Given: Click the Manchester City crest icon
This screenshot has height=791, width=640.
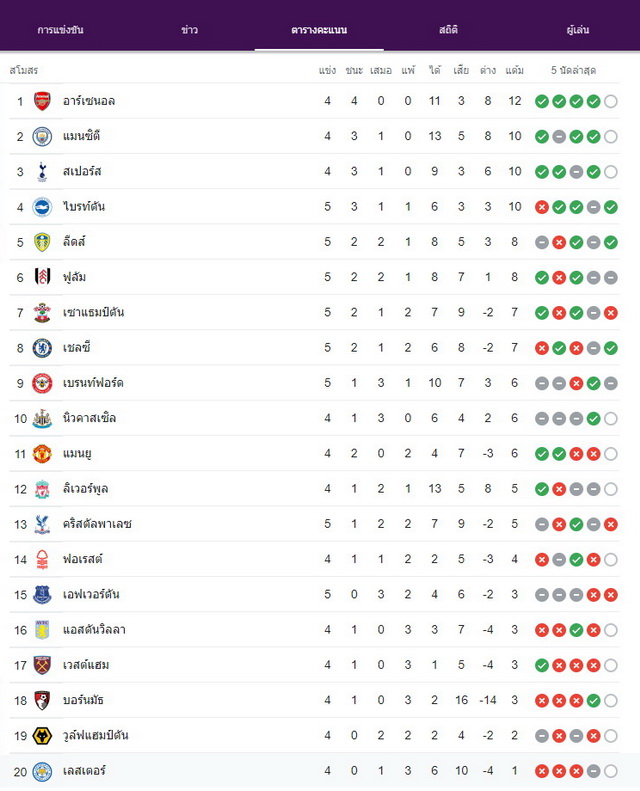Looking at the screenshot, I should [42, 137].
